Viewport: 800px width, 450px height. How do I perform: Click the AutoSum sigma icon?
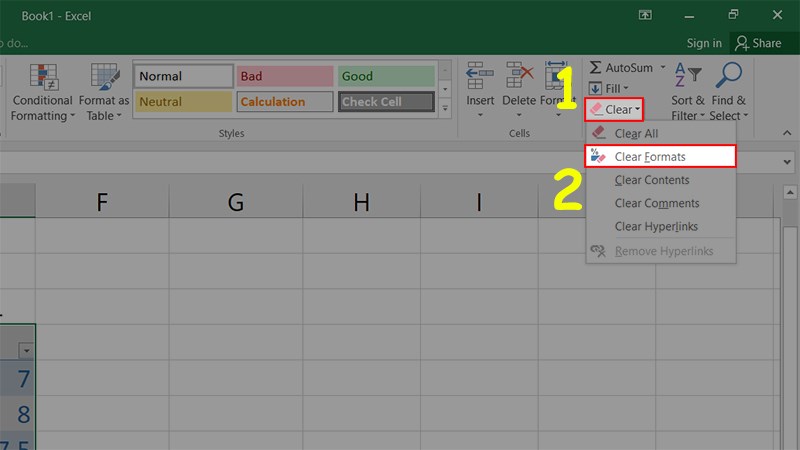(x=596, y=68)
